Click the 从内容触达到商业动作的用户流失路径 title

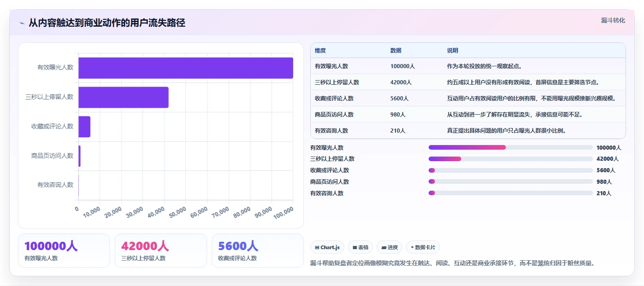[107, 23]
